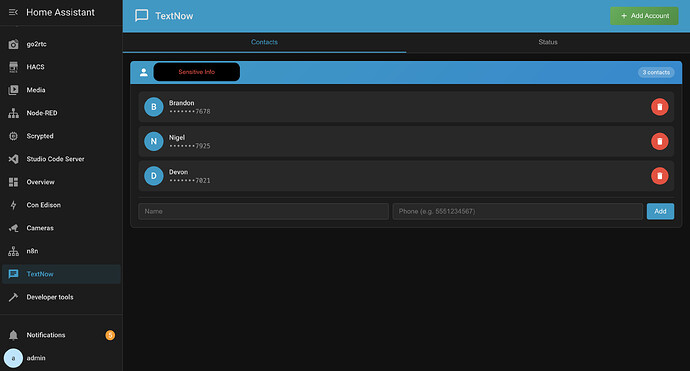Click the Brandon contact name
The image size is (690, 371).
181,103
